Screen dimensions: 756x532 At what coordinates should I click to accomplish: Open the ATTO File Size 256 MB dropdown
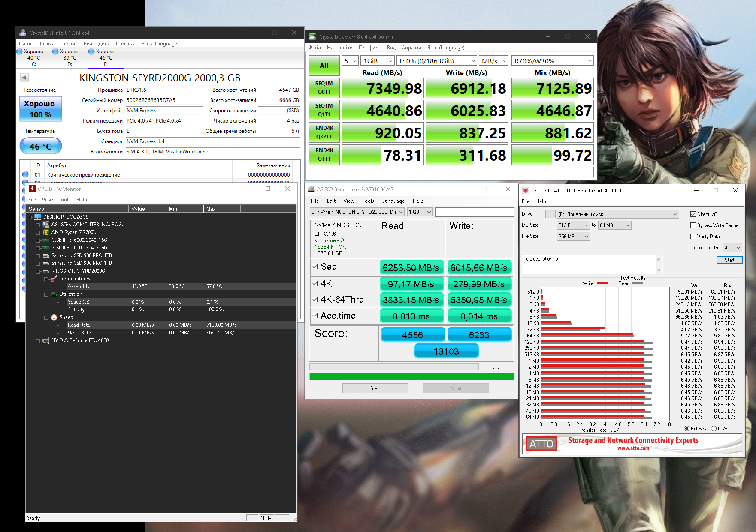tap(574, 236)
